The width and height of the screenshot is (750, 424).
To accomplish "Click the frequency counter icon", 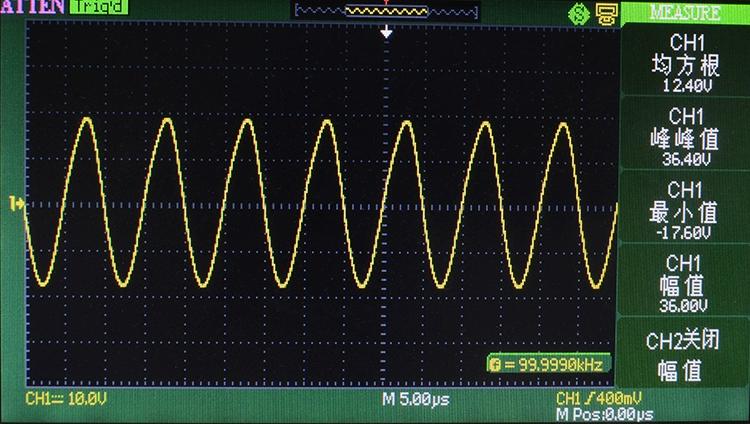I will 494,364.
